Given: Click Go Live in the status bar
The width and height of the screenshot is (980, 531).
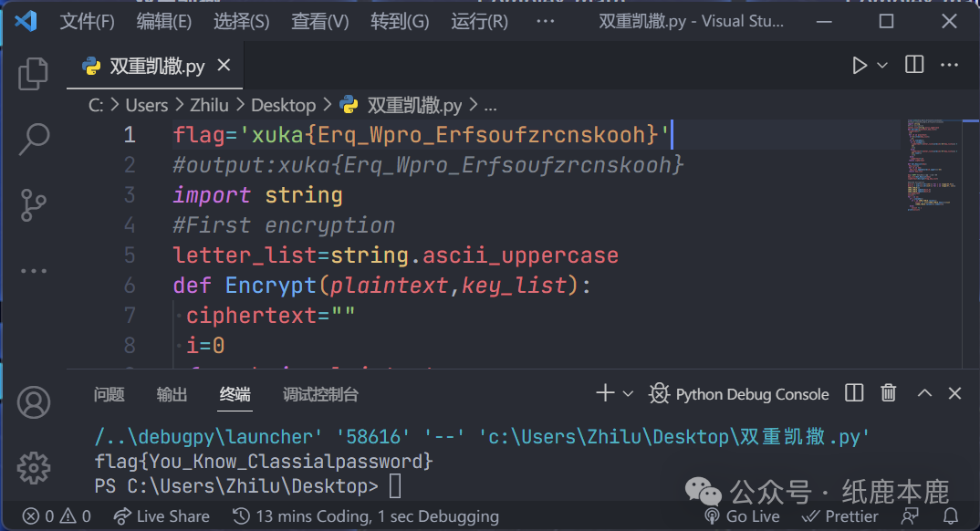Looking at the screenshot, I should tap(742, 516).
